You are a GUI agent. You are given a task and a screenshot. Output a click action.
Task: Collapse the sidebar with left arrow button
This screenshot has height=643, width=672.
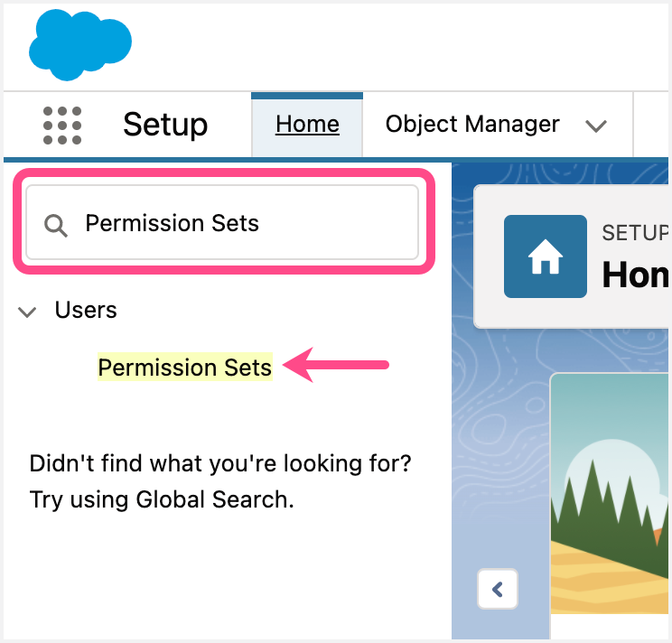pyautogui.click(x=497, y=590)
